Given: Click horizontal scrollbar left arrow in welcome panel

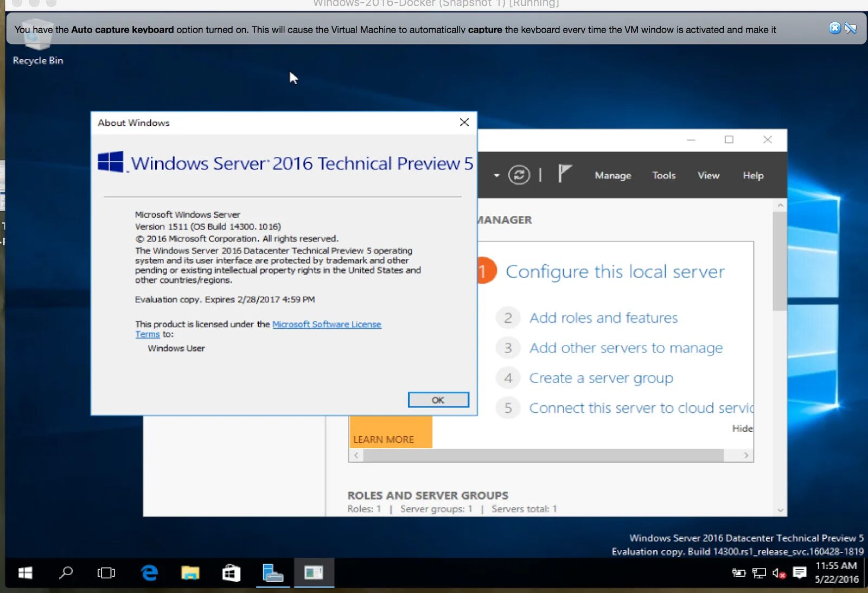Looking at the screenshot, I should pyautogui.click(x=356, y=455).
